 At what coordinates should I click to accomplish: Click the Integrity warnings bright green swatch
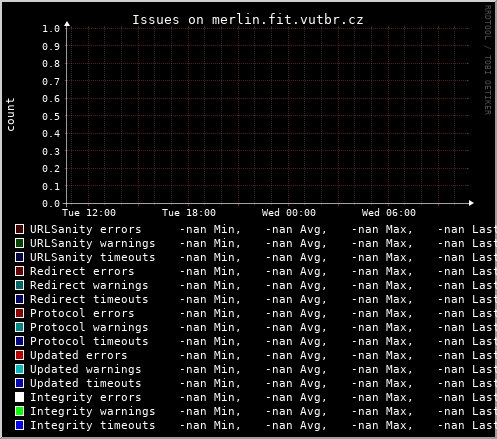pos(20,411)
